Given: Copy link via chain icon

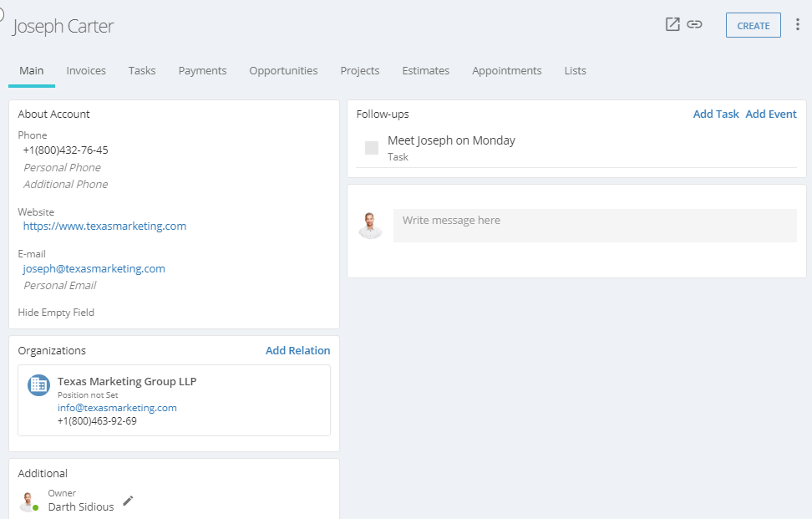Looking at the screenshot, I should [694, 24].
